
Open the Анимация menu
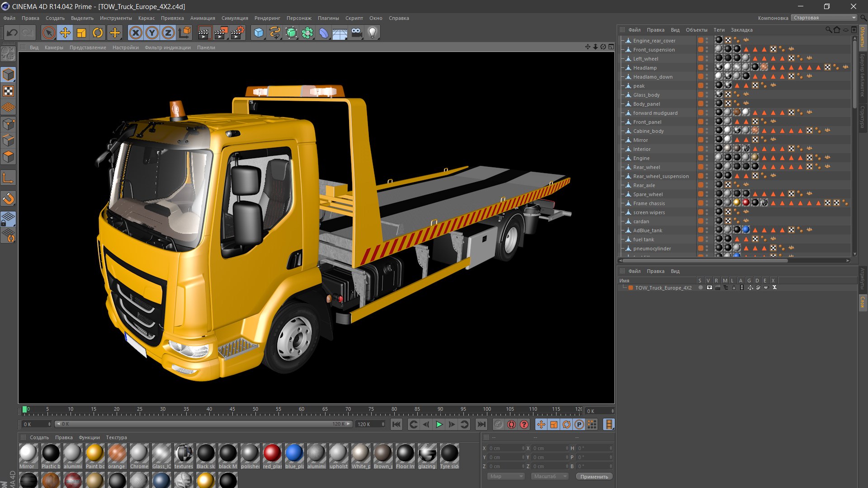click(203, 18)
